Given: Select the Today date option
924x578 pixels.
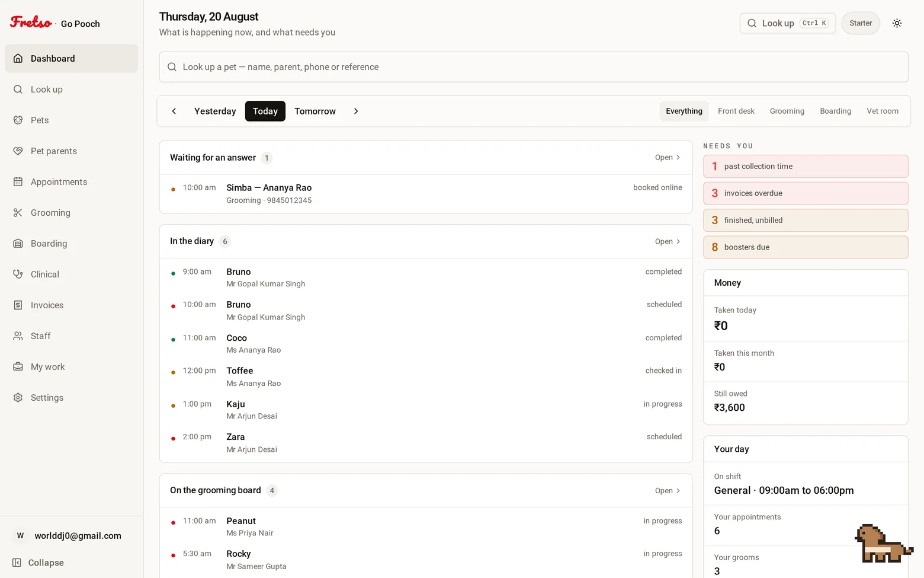Looking at the screenshot, I should pos(265,111).
